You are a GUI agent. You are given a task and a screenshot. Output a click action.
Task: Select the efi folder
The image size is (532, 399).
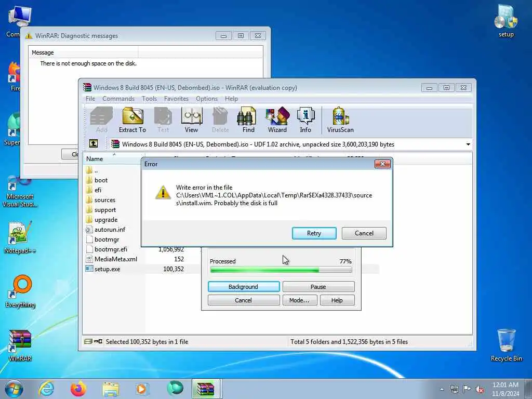tap(98, 190)
